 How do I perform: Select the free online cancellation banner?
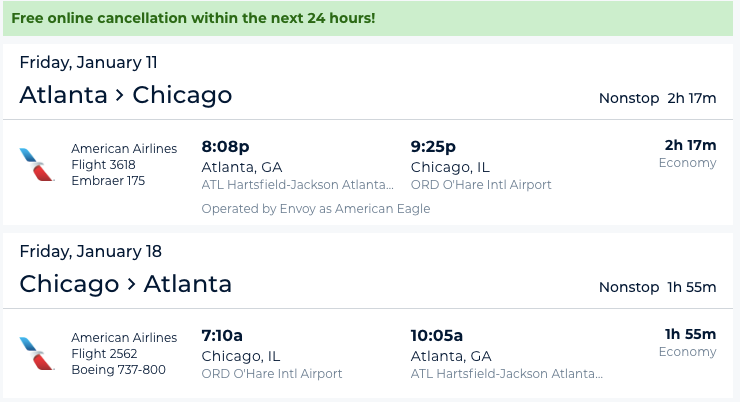[x=368, y=18]
